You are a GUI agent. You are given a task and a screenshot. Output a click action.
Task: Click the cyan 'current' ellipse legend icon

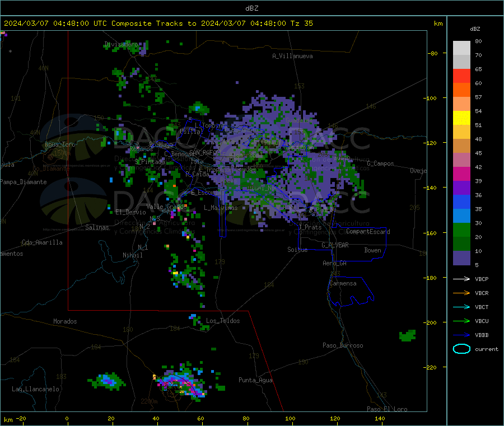461,349
